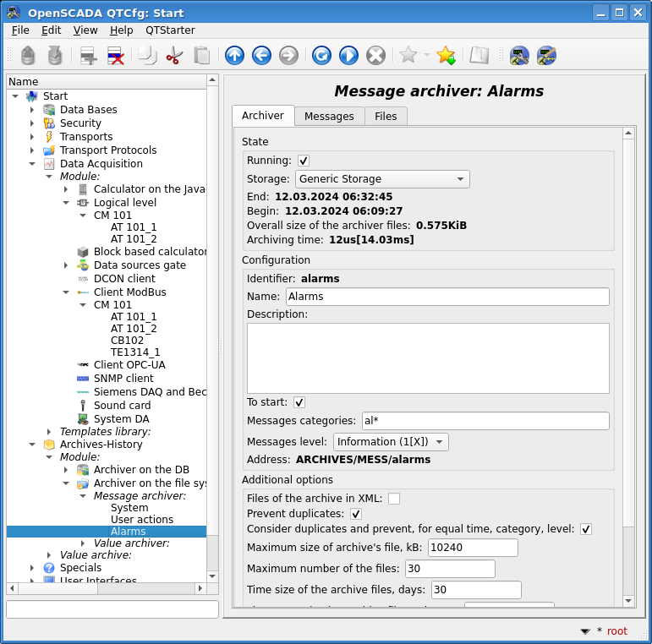This screenshot has height=644, width=652.
Task: Click the Save to DB toolbar icon
Action: coord(55,56)
